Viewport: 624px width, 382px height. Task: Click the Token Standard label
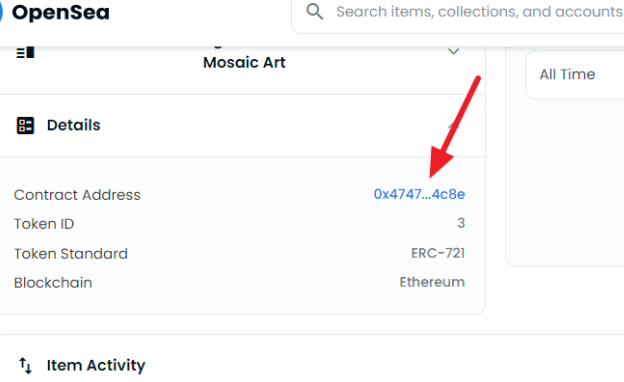pos(71,254)
